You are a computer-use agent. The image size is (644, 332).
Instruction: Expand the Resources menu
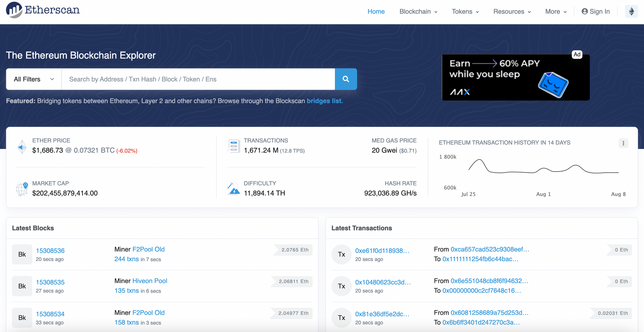512,12
